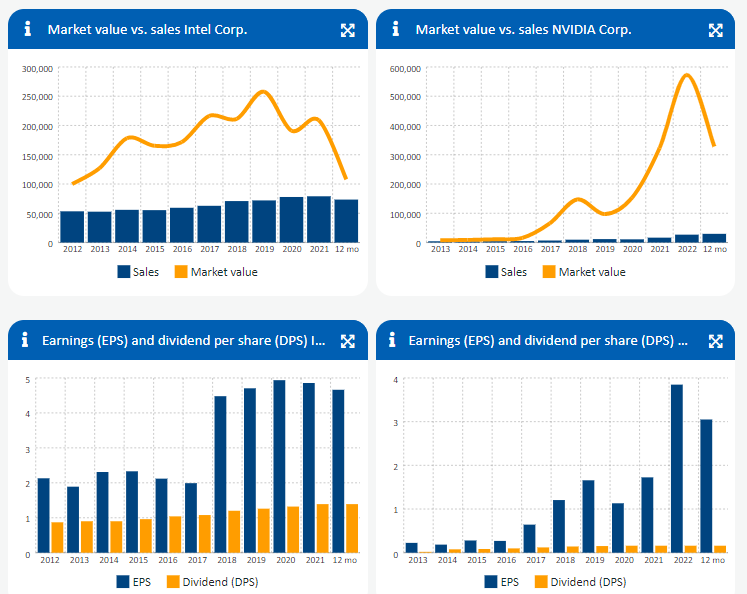Click the Intel 2020 EPS bar
Viewport: 747px width, 594px height.
pos(279,466)
